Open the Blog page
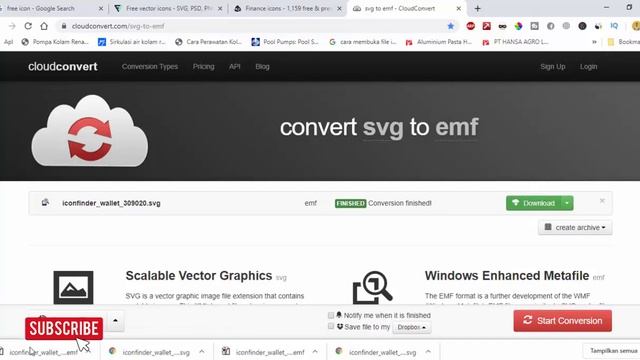This screenshot has height=360, width=640. tap(262, 67)
